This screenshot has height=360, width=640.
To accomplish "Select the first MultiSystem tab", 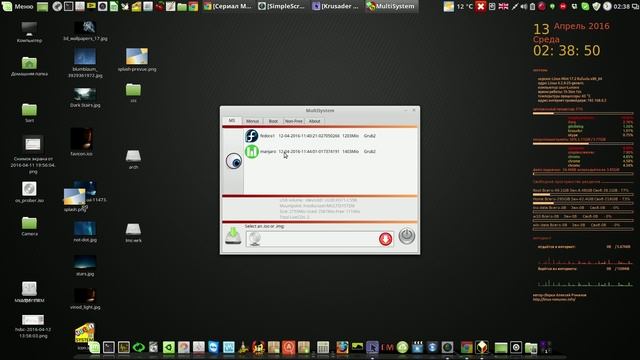I will pyautogui.click(x=232, y=120).
